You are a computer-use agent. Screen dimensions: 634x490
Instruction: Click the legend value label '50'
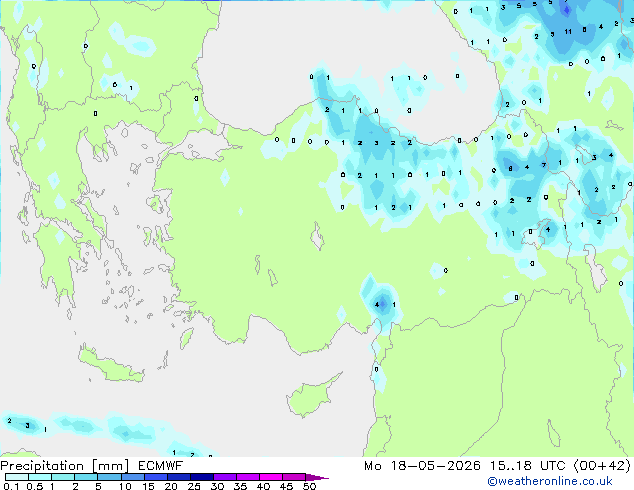click(x=310, y=486)
